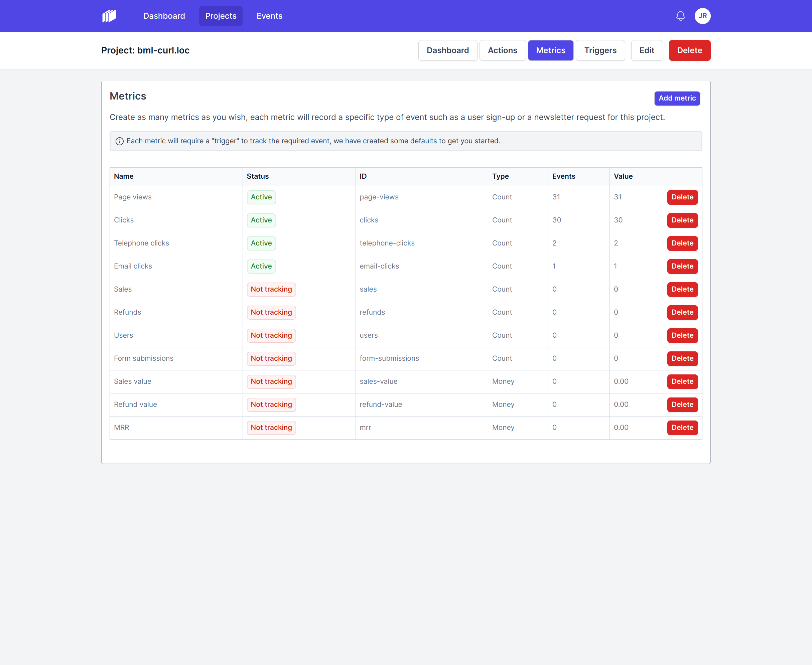This screenshot has width=812, height=665.
Task: Select Projects in the top navigation
Action: (221, 16)
